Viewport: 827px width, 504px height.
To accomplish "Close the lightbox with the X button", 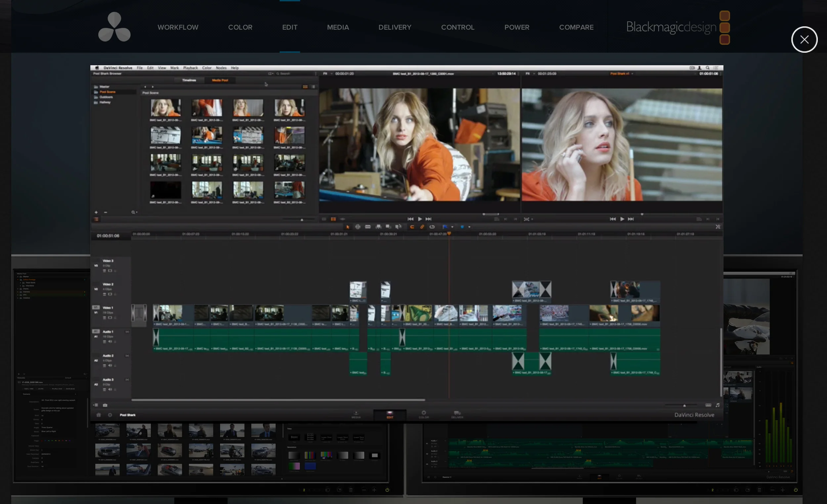I will [804, 40].
